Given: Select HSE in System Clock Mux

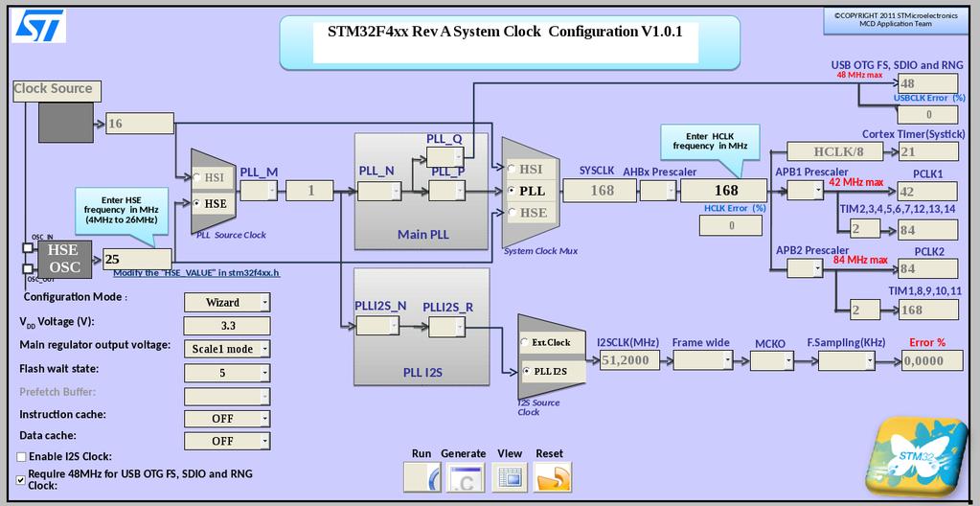Looking at the screenshot, I should (513, 213).
